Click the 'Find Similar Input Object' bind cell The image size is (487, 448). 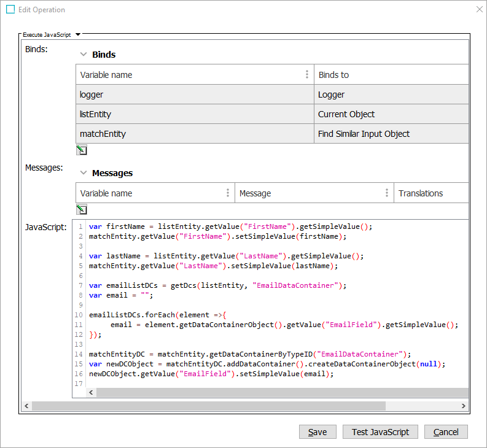pyautogui.click(x=391, y=134)
